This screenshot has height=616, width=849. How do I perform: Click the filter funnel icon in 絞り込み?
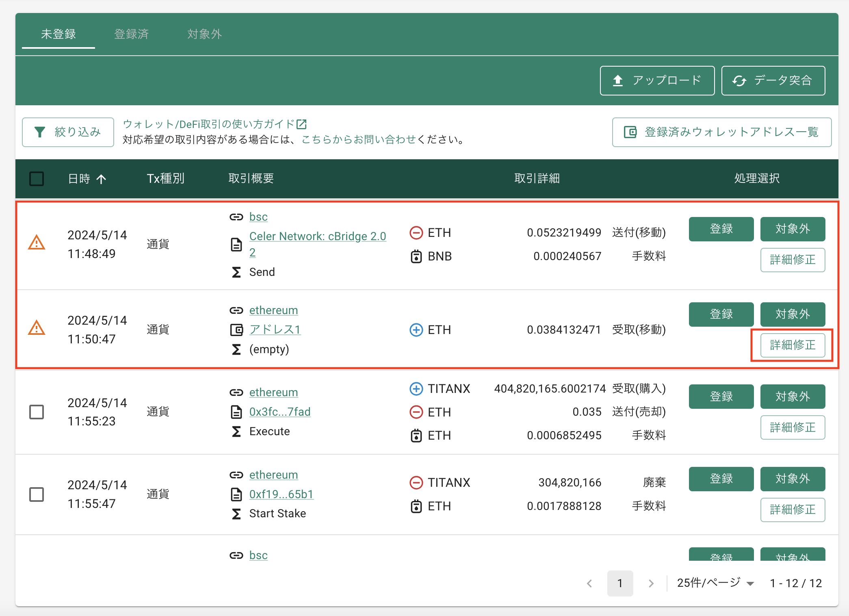coord(40,132)
